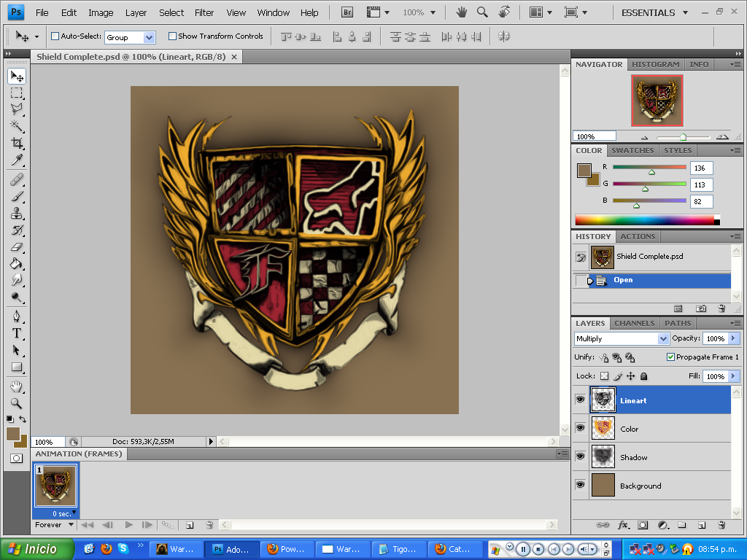Click the R value input field

coord(701,168)
